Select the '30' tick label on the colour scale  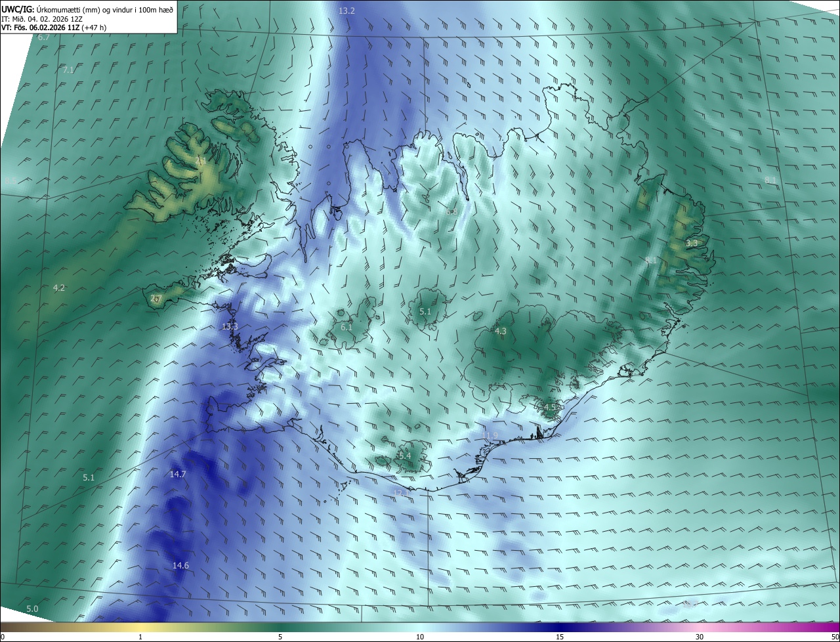[x=700, y=637]
